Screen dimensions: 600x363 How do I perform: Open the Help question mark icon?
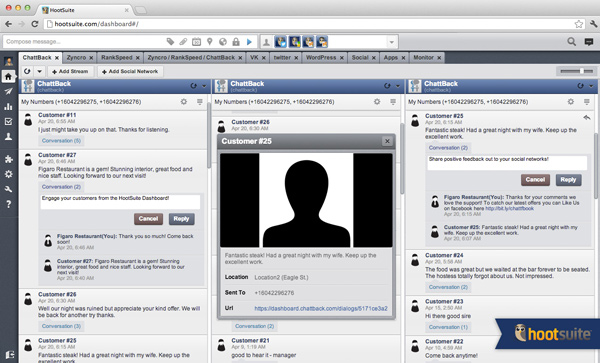point(8,204)
